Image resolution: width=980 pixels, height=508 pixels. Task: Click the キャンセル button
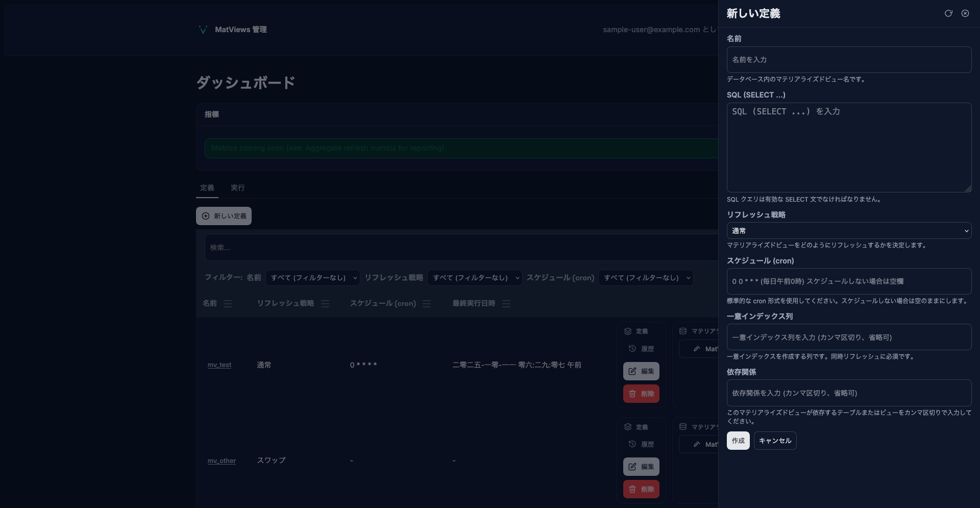pos(775,441)
